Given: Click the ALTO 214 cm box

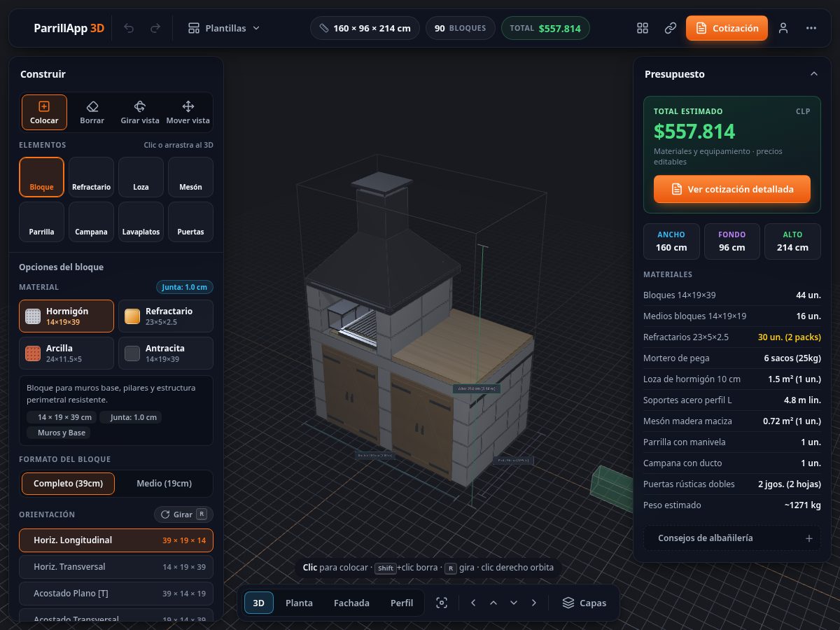Looking at the screenshot, I should (x=792, y=241).
